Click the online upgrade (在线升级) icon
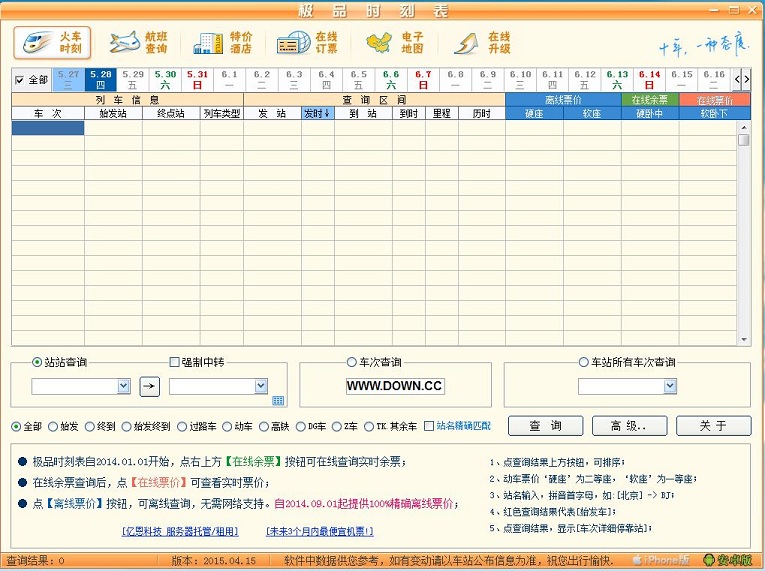Image resolution: width=765 pixels, height=571 pixels. coord(482,43)
